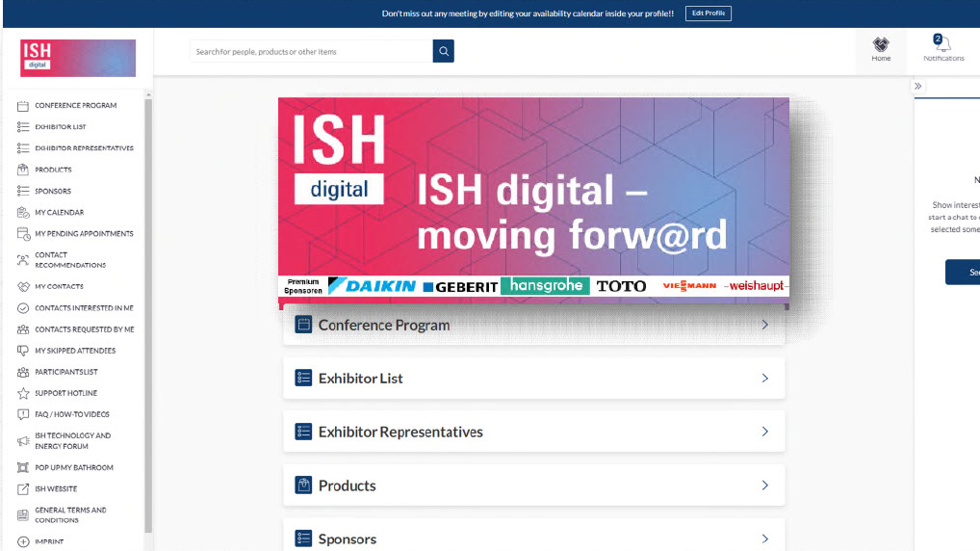980x551 pixels.
Task: Go to Home via the handshake icon
Action: coord(881,45)
